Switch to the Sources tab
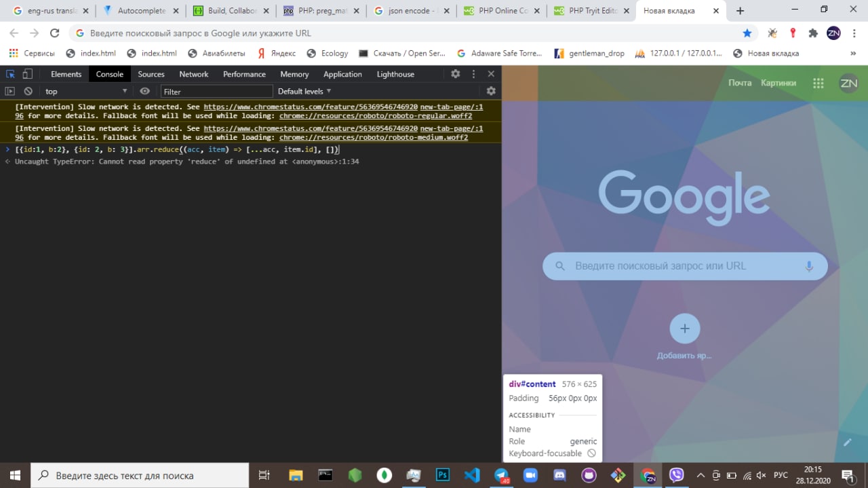 tap(151, 74)
